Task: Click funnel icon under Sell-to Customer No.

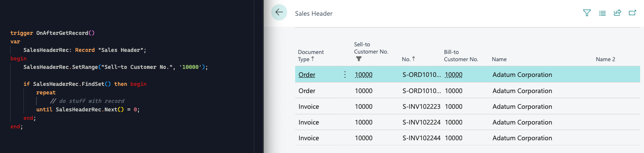Action: click(x=359, y=59)
